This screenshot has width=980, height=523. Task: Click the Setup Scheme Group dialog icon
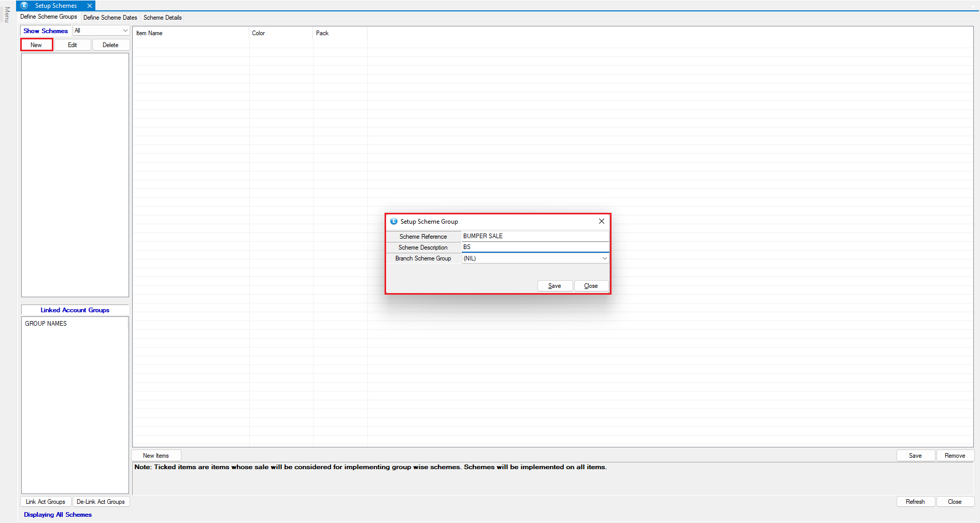coord(394,222)
